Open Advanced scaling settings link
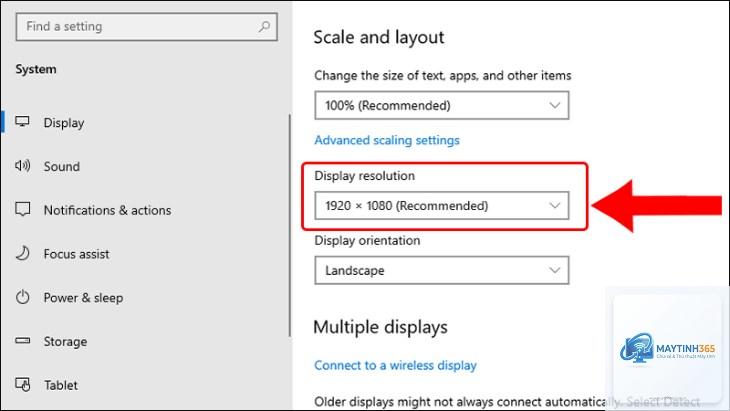Viewport: 730px width, 411px height. (387, 140)
